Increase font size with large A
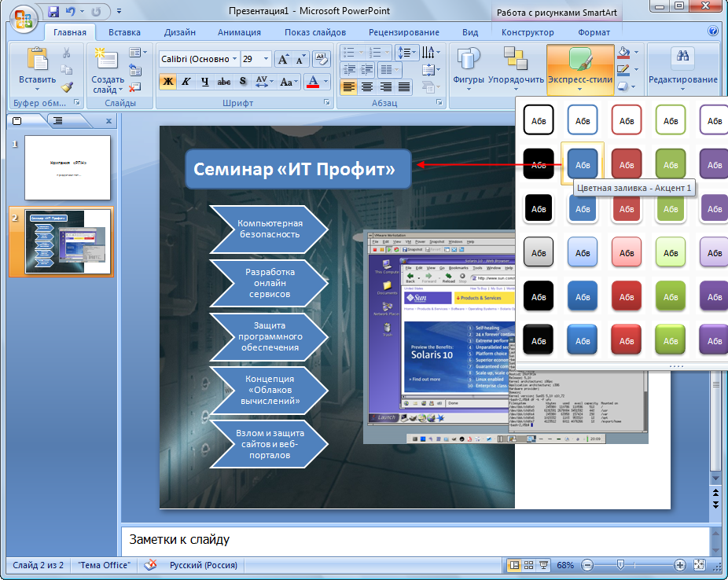This screenshot has width=728, height=580. click(283, 60)
